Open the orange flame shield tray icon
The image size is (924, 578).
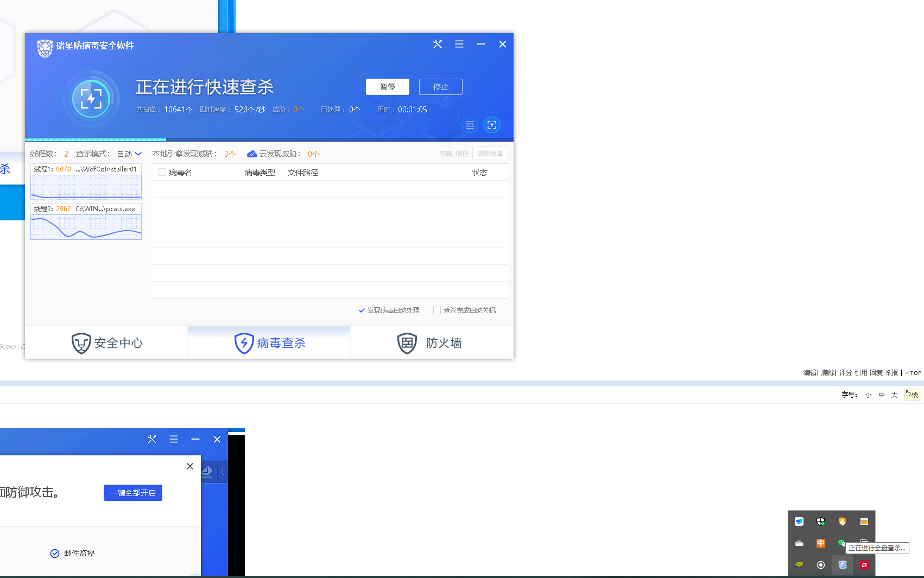tap(843, 522)
